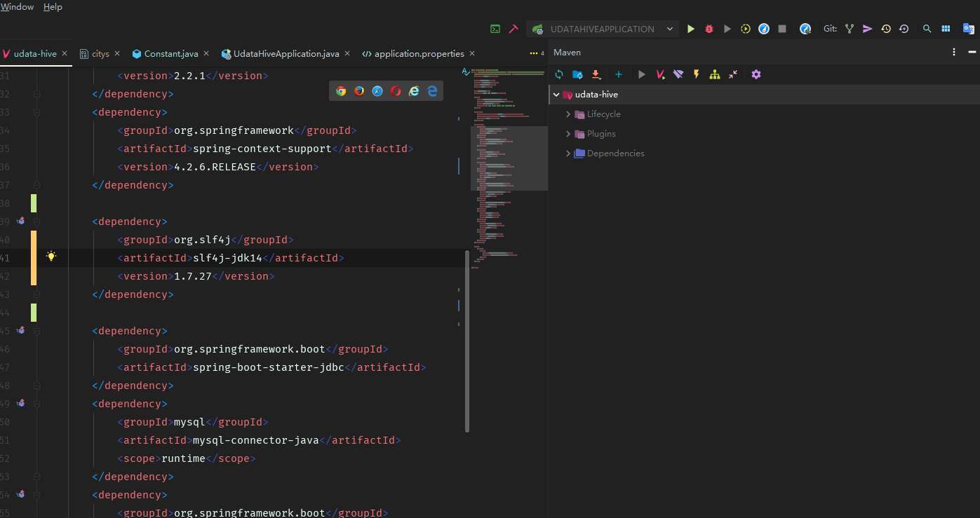Open the page in Safari browser icon
The width and height of the screenshot is (980, 518).
pos(377,91)
